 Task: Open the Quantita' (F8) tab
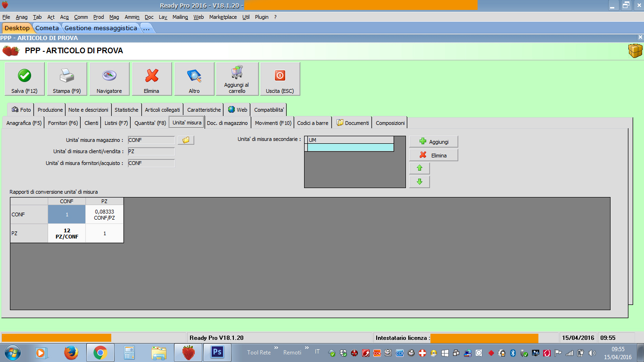coord(150,123)
